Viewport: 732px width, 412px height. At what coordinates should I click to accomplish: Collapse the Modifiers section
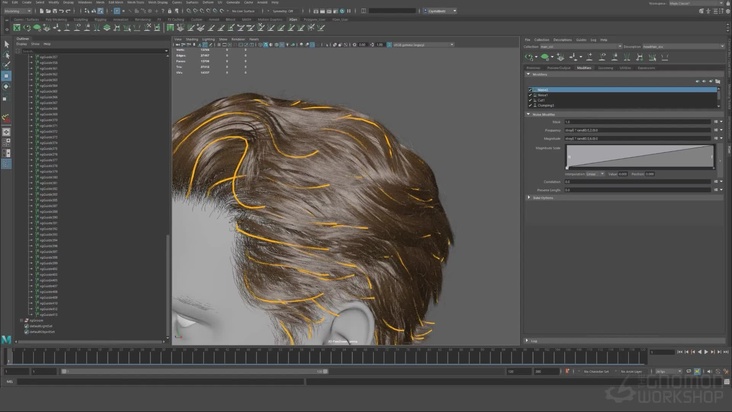pyautogui.click(x=528, y=74)
